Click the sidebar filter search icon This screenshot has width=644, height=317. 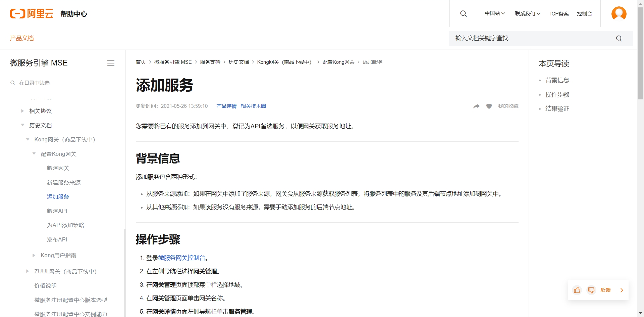(x=13, y=83)
